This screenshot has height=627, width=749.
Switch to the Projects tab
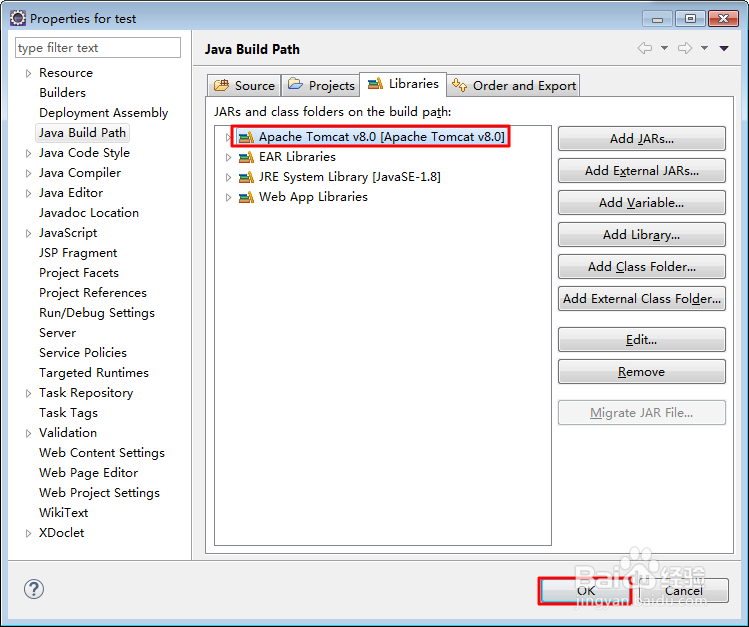tap(321, 85)
